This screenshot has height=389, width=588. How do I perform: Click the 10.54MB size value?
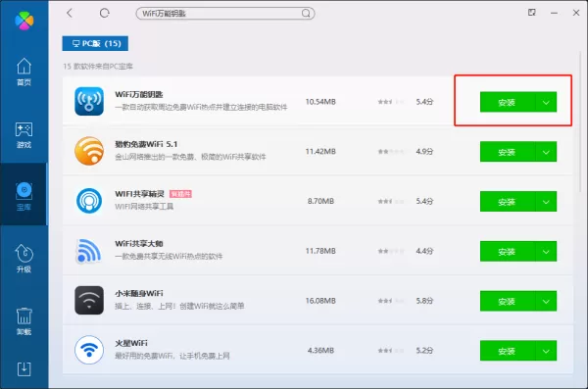tap(320, 102)
